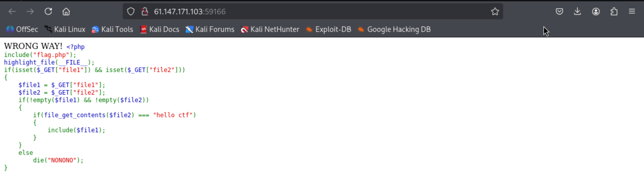Screen dimensions: 644x178
Task: Click the highlight_file(__FILE__); line
Action: click(49, 62)
